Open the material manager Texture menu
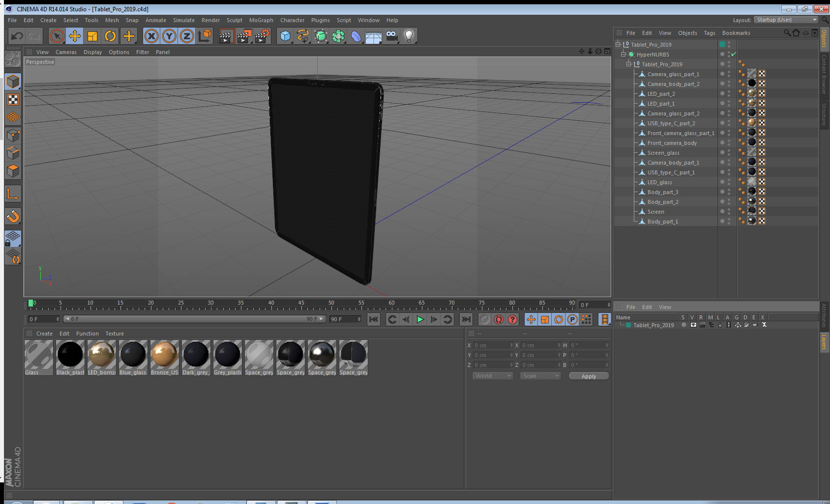Screen dimensions: 830x504 tap(115, 334)
